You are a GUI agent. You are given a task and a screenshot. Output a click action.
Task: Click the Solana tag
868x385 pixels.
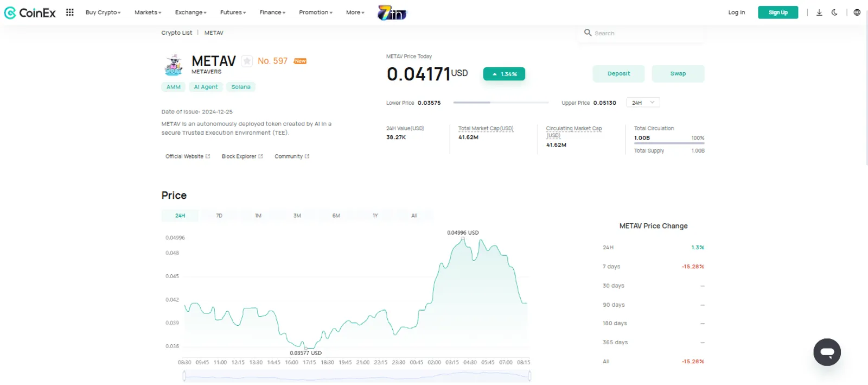[241, 87]
